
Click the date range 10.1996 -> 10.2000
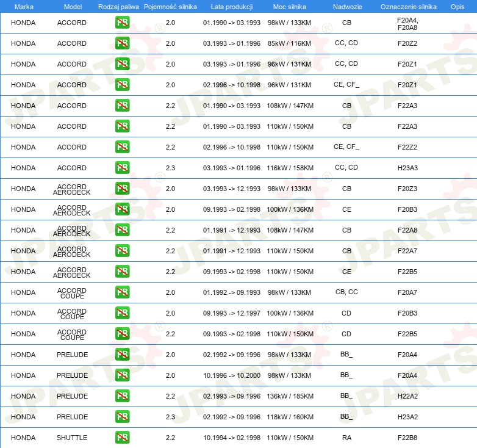(x=232, y=375)
